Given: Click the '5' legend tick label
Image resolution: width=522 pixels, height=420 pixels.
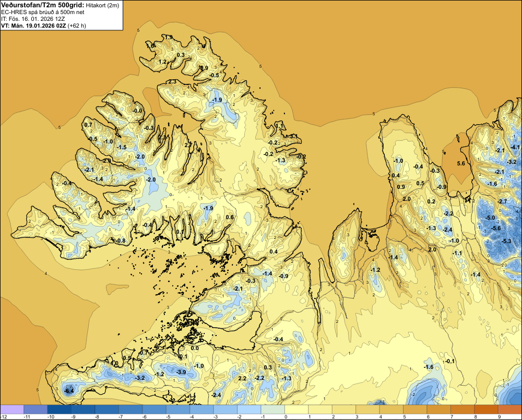Looking at the screenshot, I should click(405, 417).
